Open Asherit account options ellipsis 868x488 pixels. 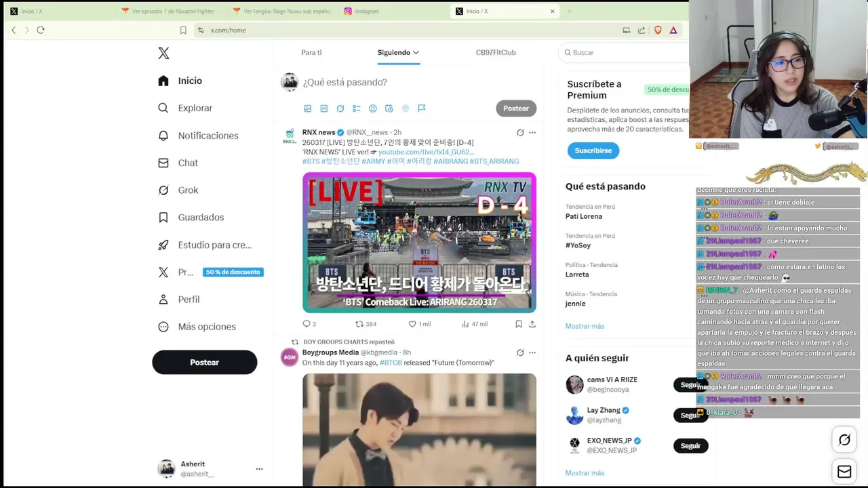point(259,468)
